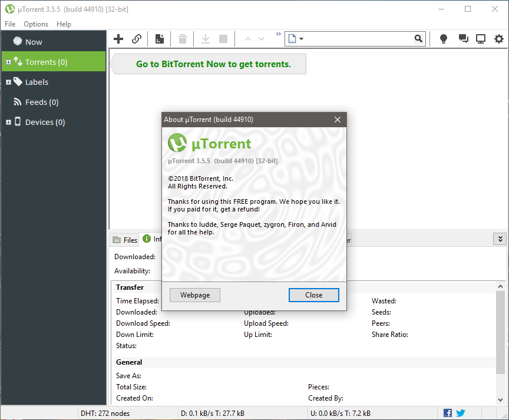Screen dimensions: 509x420
Task: Click the download speed status D: 0.1 kB/s
Action: coord(213,413)
